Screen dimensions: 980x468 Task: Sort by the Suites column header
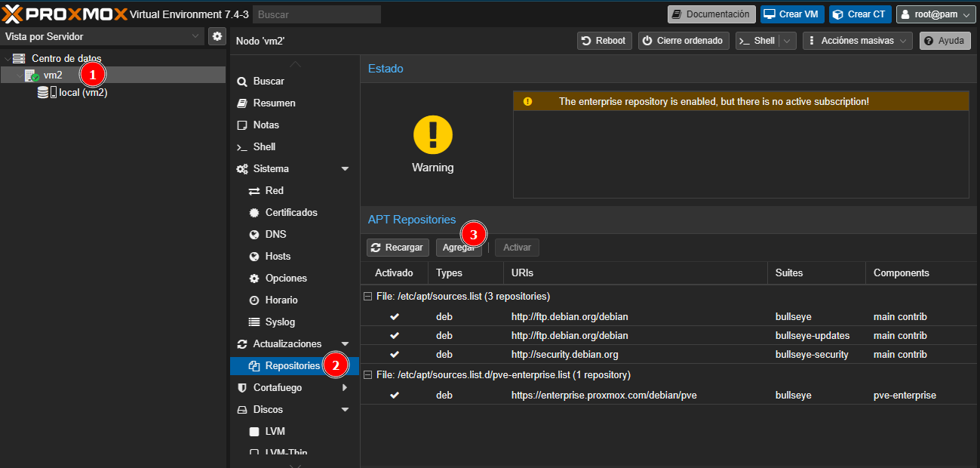[x=816, y=273]
